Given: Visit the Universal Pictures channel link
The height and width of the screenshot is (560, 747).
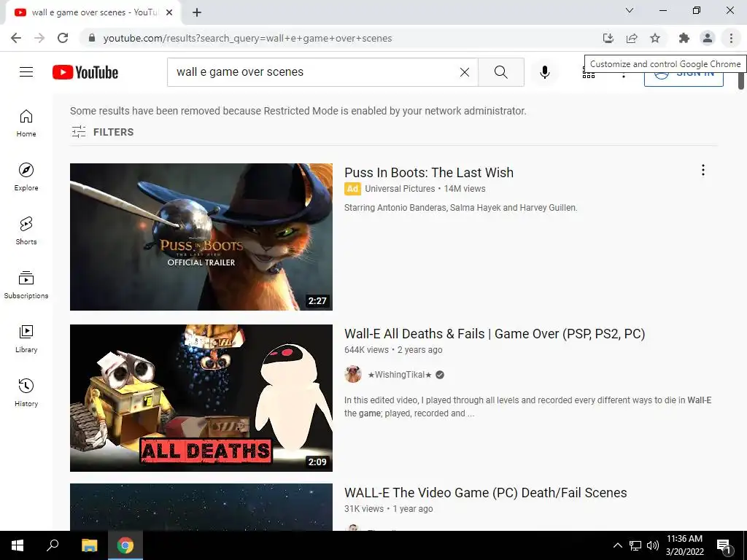Looking at the screenshot, I should (x=400, y=189).
